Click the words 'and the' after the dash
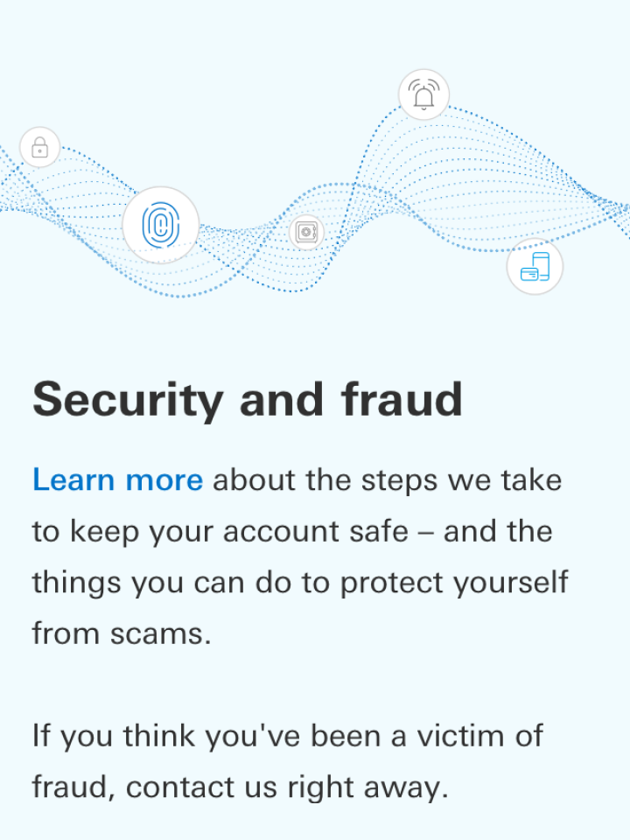The width and height of the screenshot is (630, 840). (x=498, y=532)
